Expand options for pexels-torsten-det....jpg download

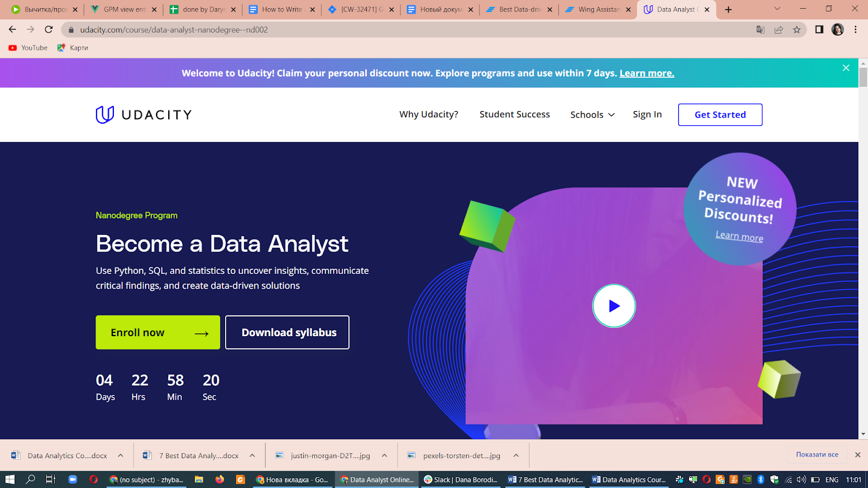coord(516,455)
